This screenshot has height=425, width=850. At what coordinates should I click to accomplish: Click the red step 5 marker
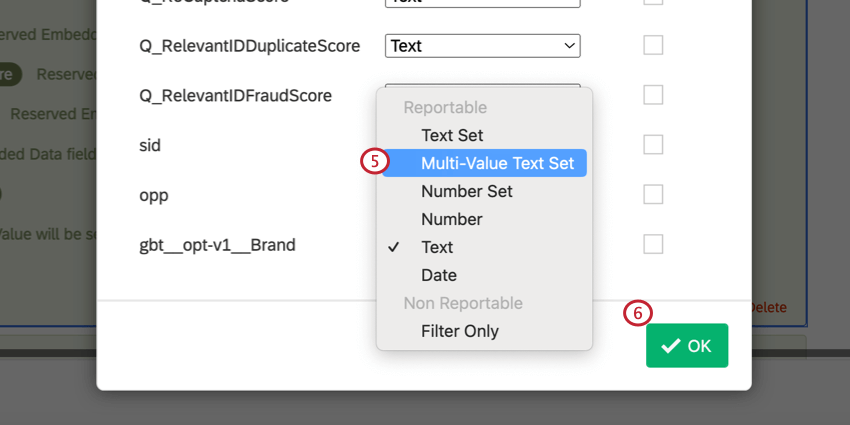[x=373, y=162]
